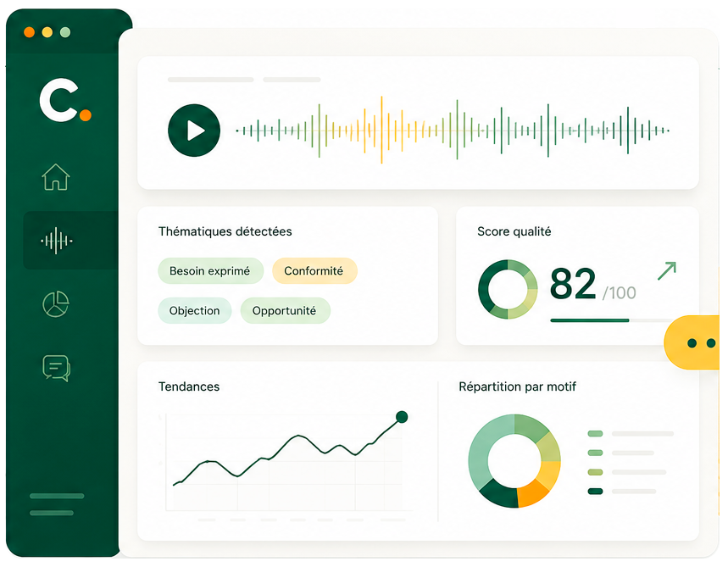728x567 pixels.
Task: Click the yellow window dot
Action: (47, 32)
